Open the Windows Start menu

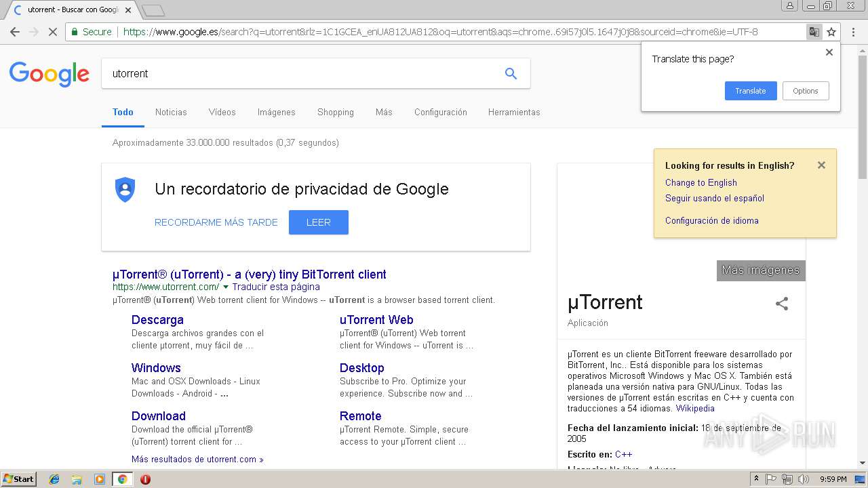19,479
